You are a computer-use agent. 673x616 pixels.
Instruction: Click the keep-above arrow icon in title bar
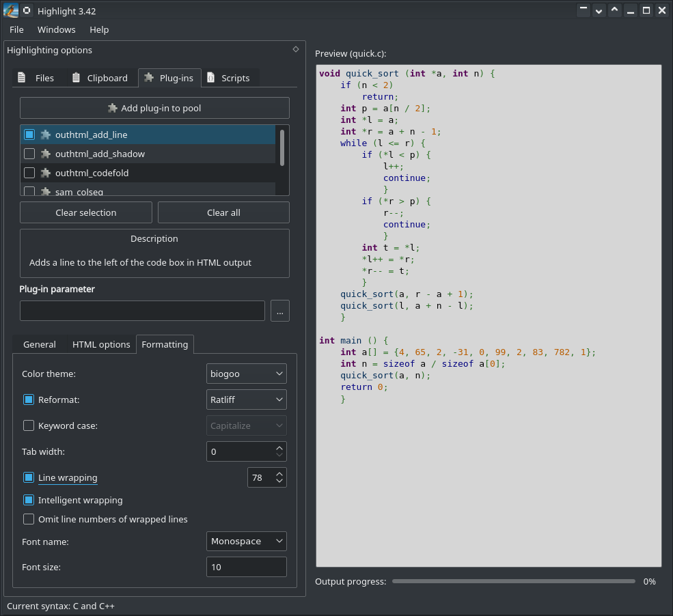[615, 11]
